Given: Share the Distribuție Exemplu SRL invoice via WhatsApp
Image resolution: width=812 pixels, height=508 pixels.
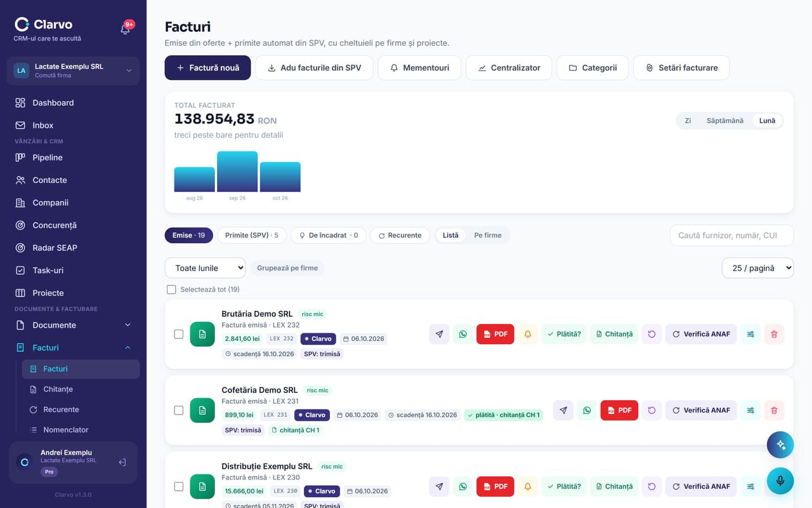Looking at the screenshot, I should [x=462, y=486].
